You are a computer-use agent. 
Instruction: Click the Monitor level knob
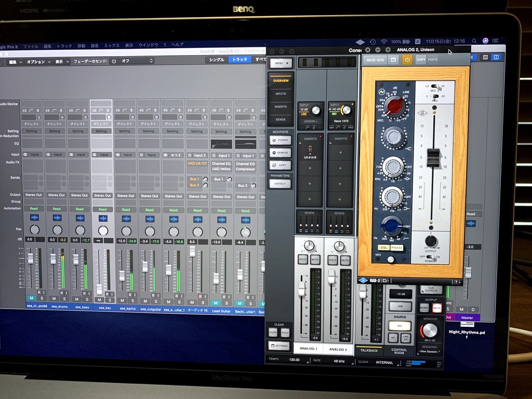point(430,330)
